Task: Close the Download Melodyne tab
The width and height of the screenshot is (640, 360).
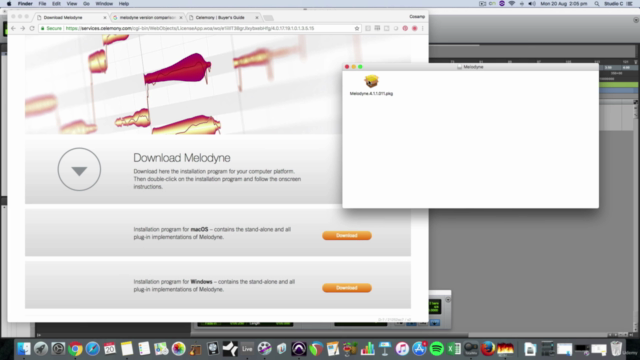Action: pyautogui.click(x=105, y=18)
